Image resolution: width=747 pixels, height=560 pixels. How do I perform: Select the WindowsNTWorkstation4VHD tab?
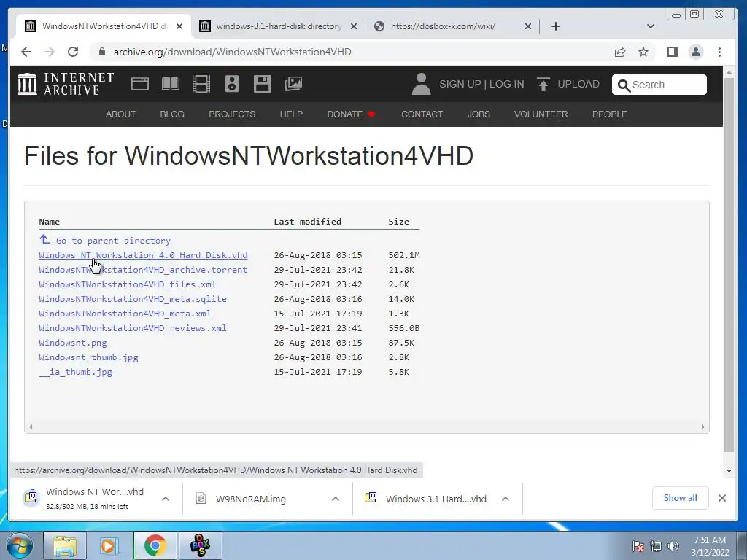click(104, 26)
